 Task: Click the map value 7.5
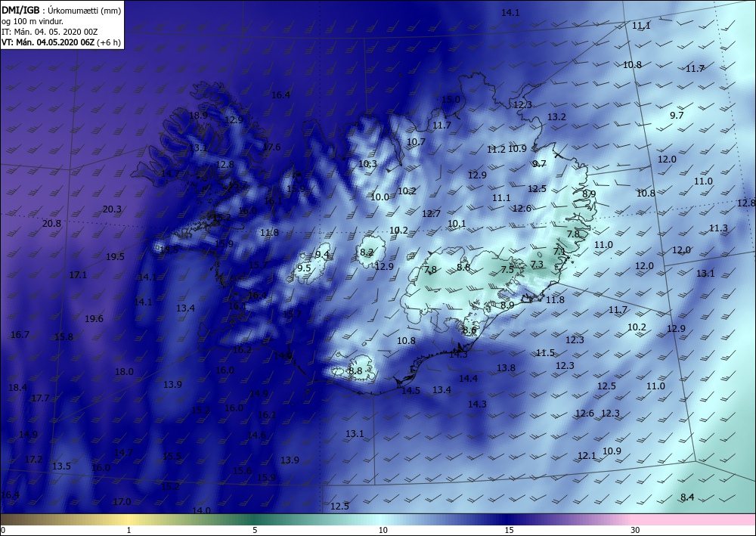(x=507, y=270)
